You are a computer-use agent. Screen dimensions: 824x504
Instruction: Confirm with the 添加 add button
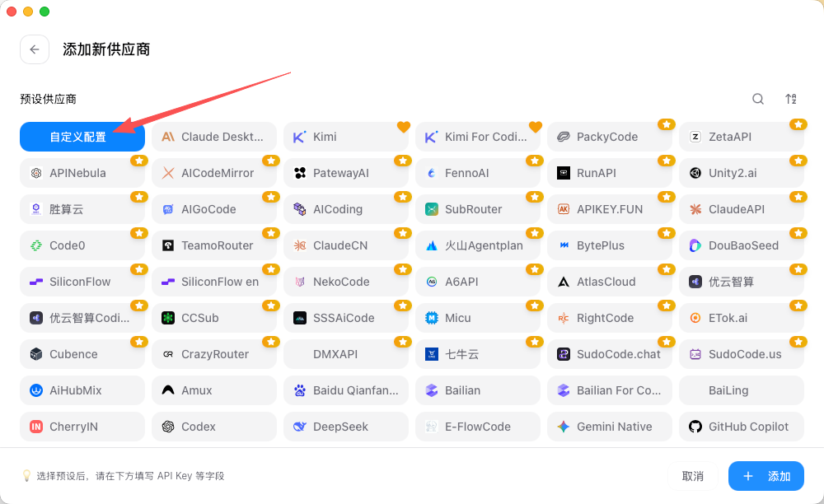point(766,476)
